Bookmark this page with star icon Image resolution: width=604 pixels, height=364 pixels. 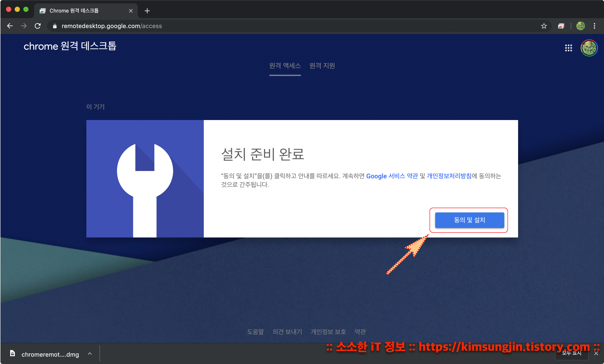(x=544, y=26)
